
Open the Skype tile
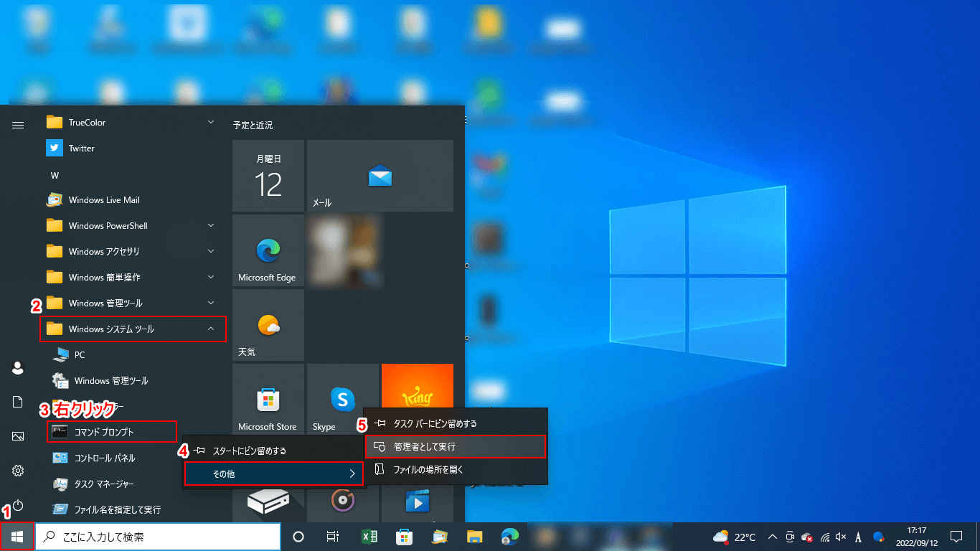tap(343, 400)
